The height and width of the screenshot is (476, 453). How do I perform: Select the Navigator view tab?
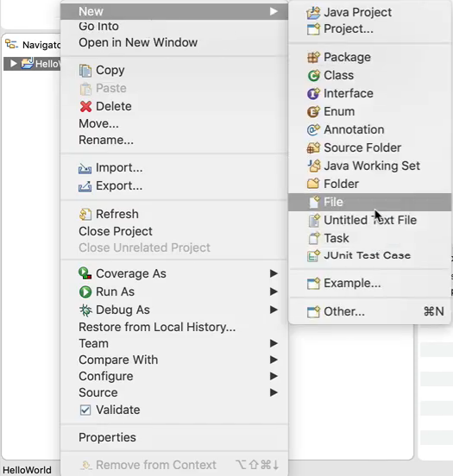[x=32, y=45]
